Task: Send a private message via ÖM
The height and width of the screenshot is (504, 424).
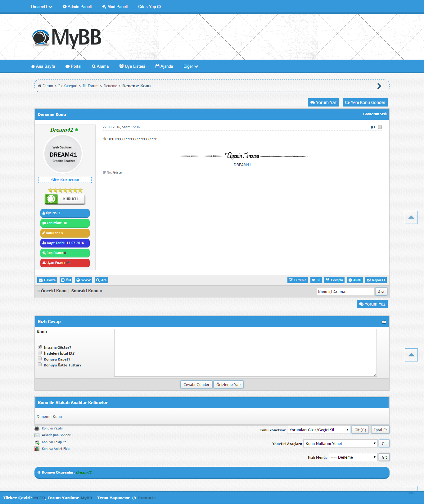Action: (x=66, y=280)
